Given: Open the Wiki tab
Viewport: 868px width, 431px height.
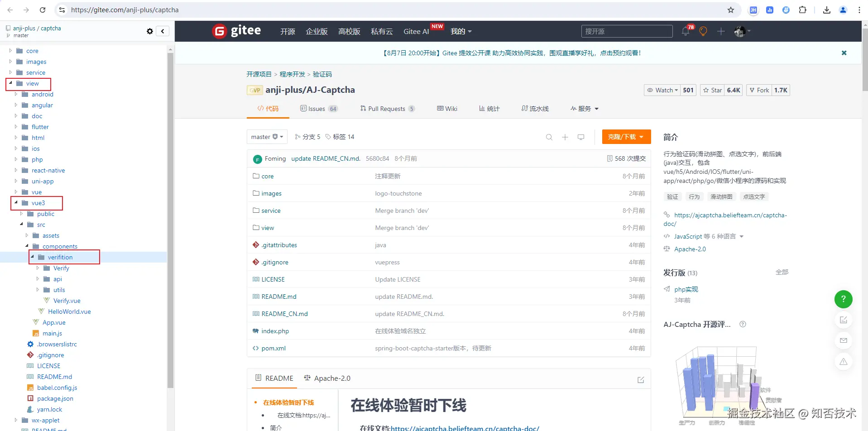Looking at the screenshot, I should 447,109.
